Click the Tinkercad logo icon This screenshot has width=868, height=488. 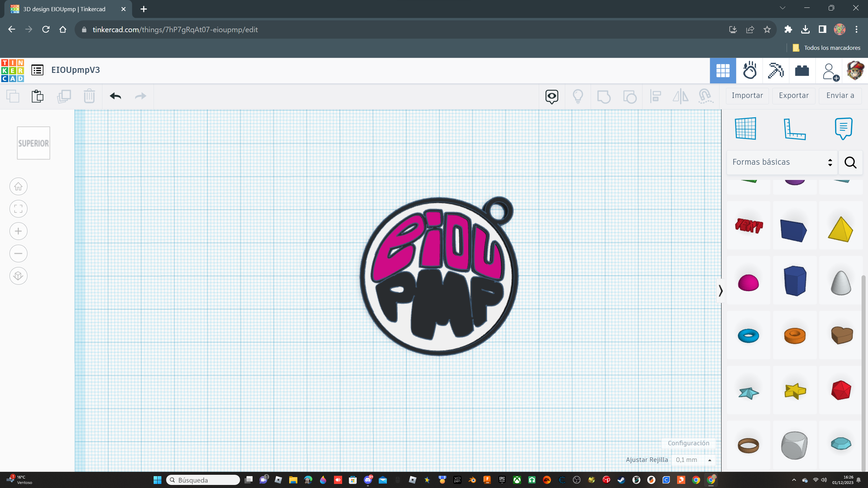(13, 70)
